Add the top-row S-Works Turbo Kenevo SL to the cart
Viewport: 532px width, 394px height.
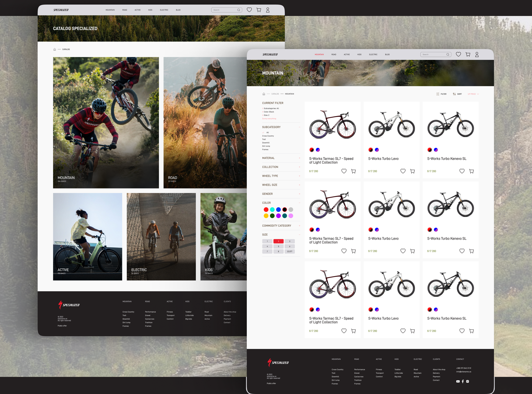pos(471,171)
